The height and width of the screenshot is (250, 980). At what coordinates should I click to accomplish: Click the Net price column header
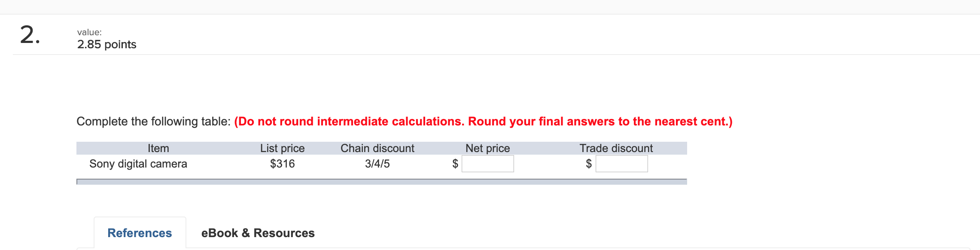(x=487, y=148)
